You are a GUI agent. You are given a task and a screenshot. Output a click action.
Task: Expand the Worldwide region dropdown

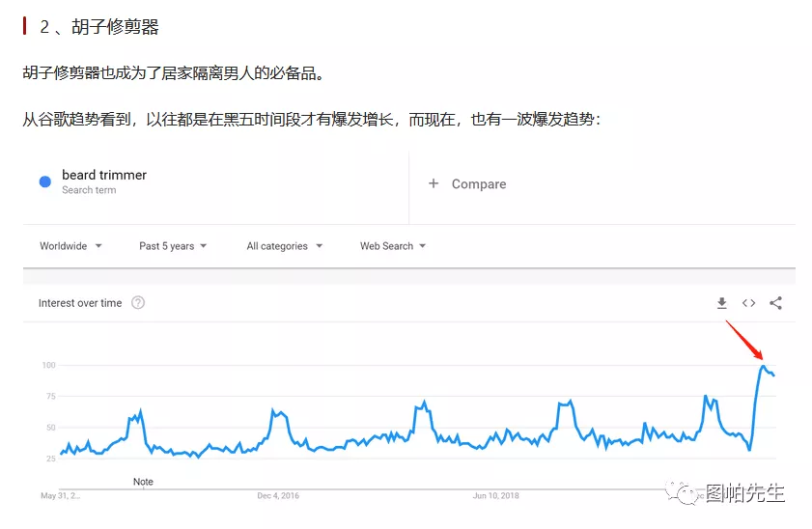70,246
